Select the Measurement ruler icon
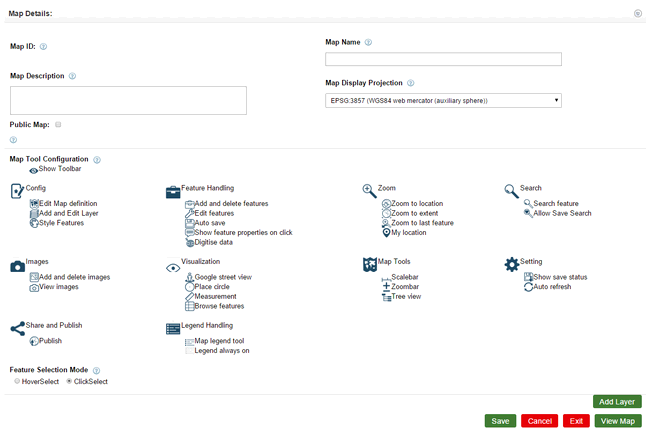652x435 pixels. tap(190, 297)
